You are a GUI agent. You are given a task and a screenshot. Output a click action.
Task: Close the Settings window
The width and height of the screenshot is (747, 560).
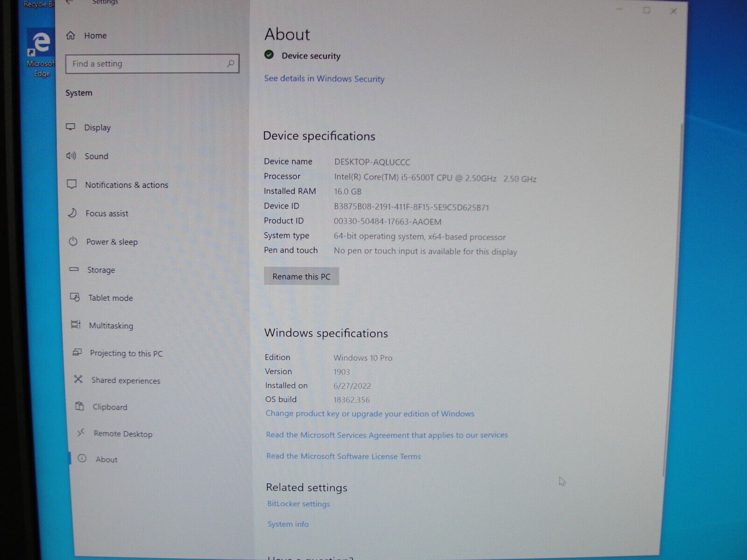(673, 11)
